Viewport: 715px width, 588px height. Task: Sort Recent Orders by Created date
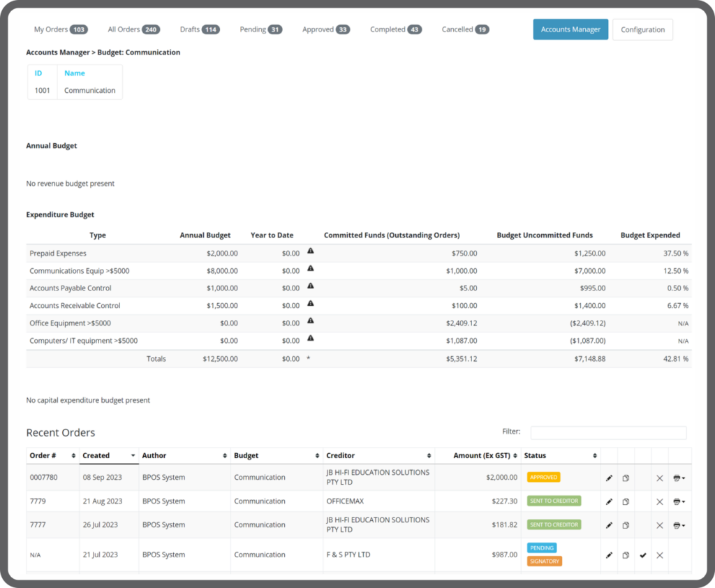click(x=108, y=456)
